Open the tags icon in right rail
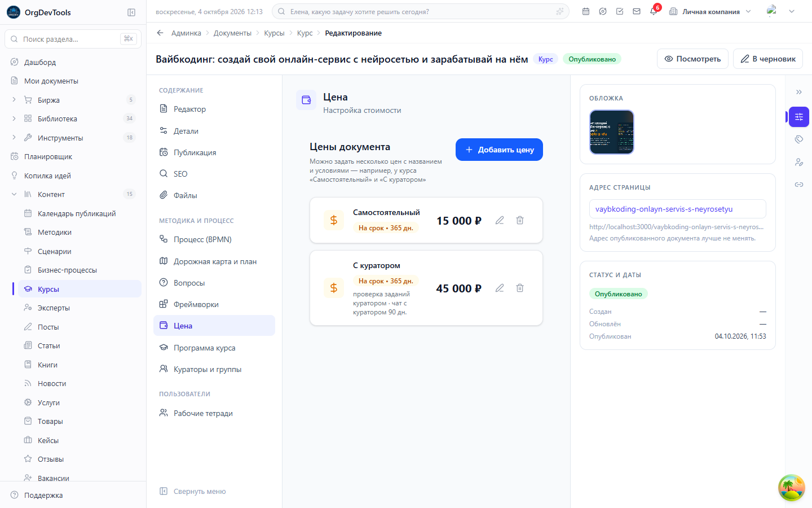Viewport: 812px width, 508px height. click(799, 139)
